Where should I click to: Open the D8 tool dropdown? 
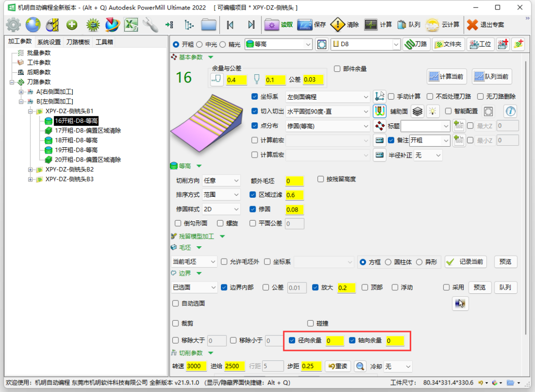click(396, 45)
